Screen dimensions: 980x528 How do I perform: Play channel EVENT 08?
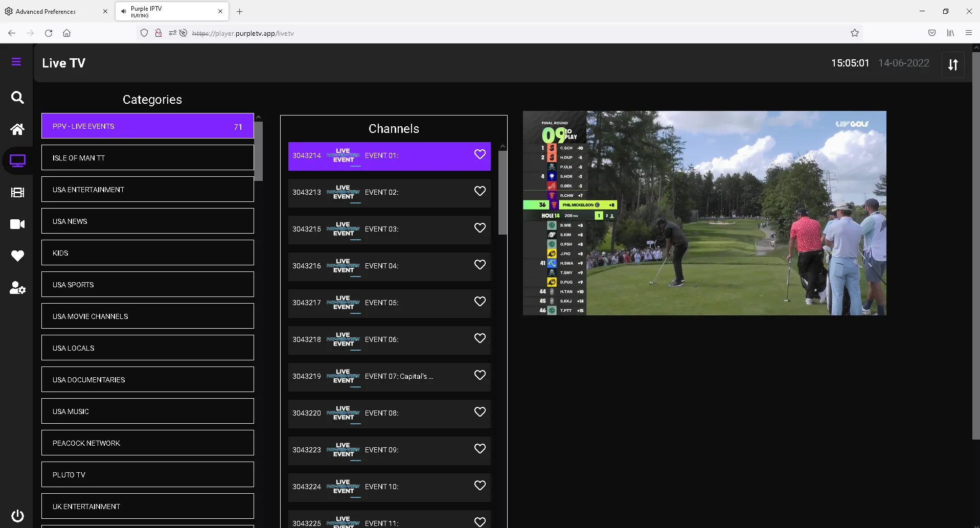(390, 414)
